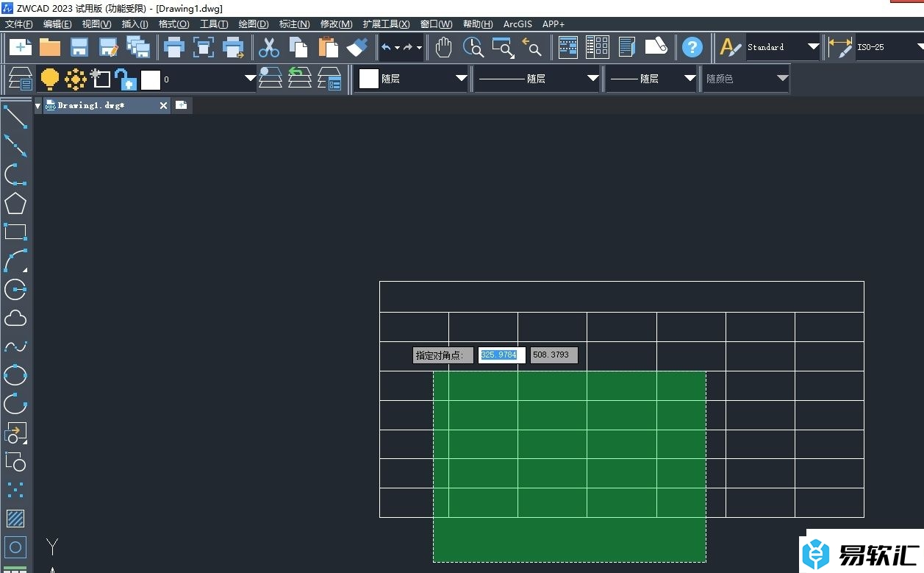Open the 修改(M) menu
This screenshot has width=924, height=573.
336,24
